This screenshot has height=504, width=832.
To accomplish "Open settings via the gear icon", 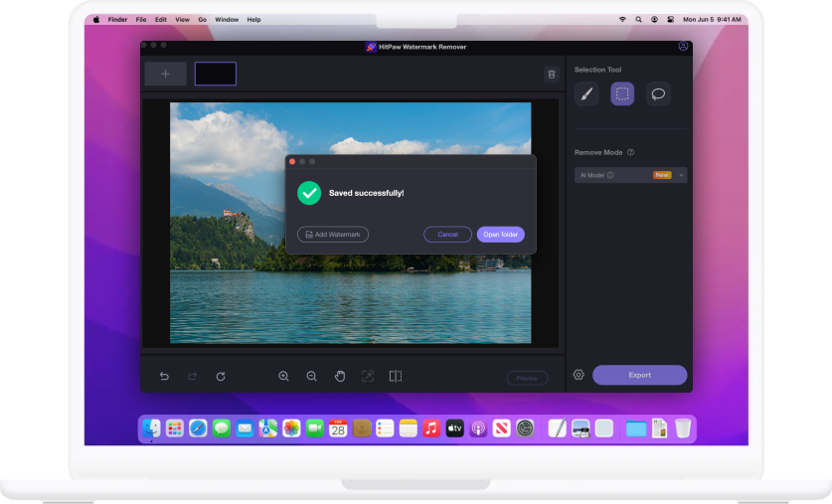I will (579, 375).
